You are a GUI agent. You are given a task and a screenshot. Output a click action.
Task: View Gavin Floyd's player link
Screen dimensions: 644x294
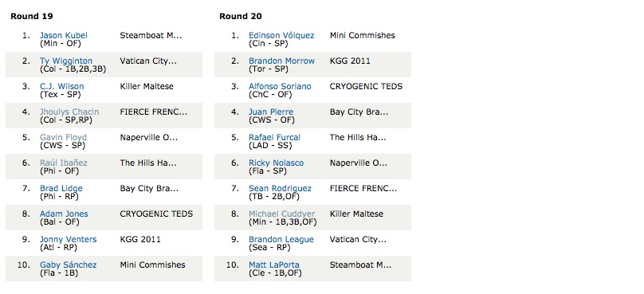coord(63,137)
